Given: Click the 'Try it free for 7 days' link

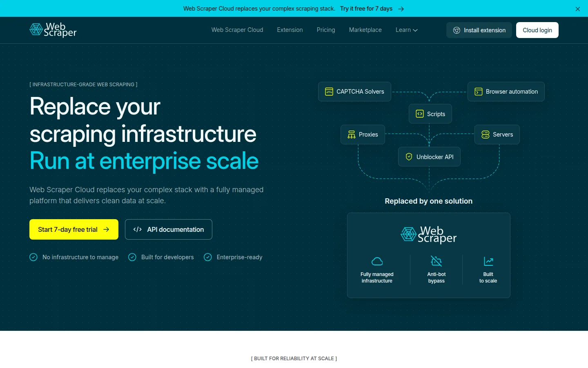Looking at the screenshot, I should click(x=366, y=9).
